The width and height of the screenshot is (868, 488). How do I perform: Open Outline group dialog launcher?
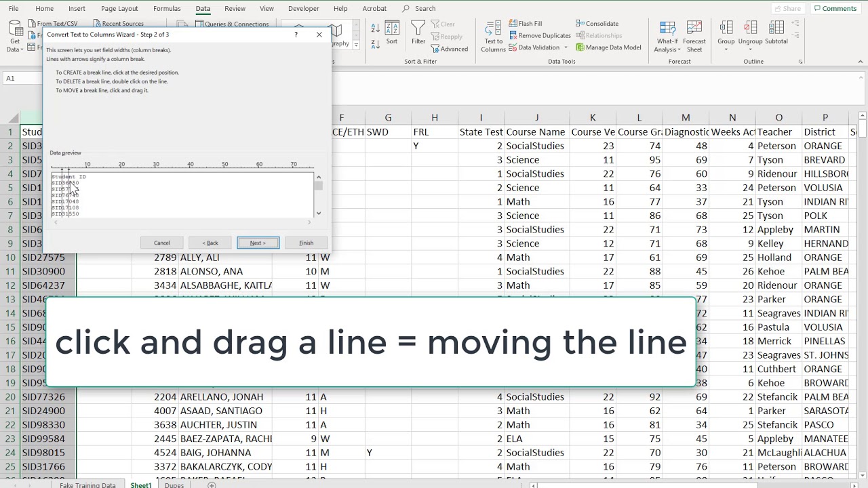point(800,62)
